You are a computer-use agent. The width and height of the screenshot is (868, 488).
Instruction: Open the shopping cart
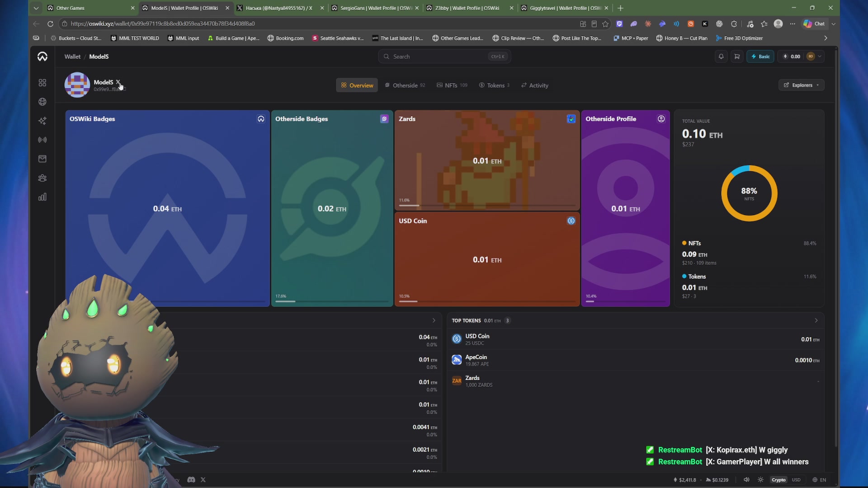click(x=737, y=56)
